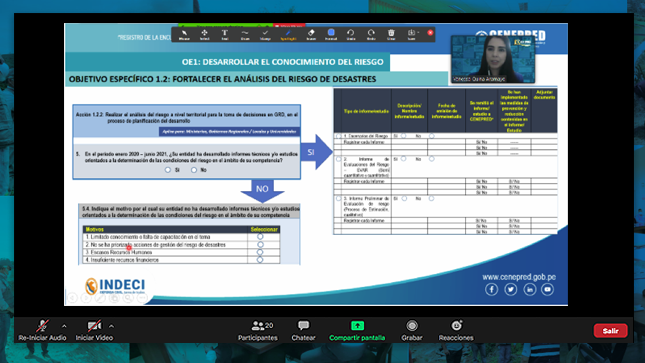Choose the Stamp annotation tool
The image size is (645, 363).
265,35
